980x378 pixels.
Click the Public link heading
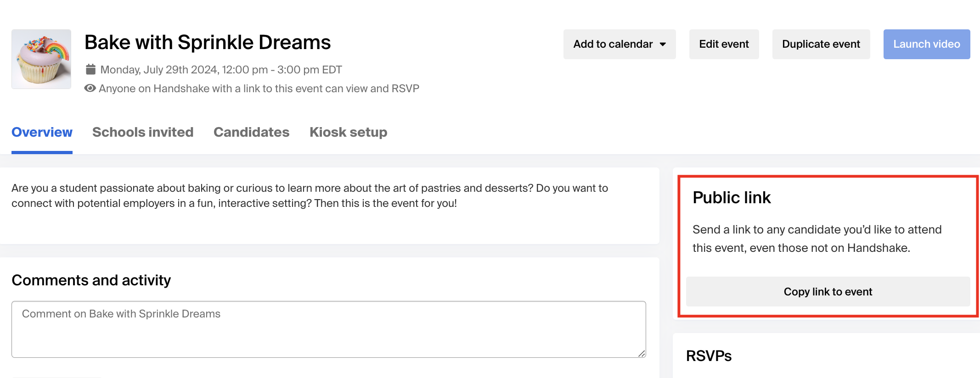tap(732, 197)
